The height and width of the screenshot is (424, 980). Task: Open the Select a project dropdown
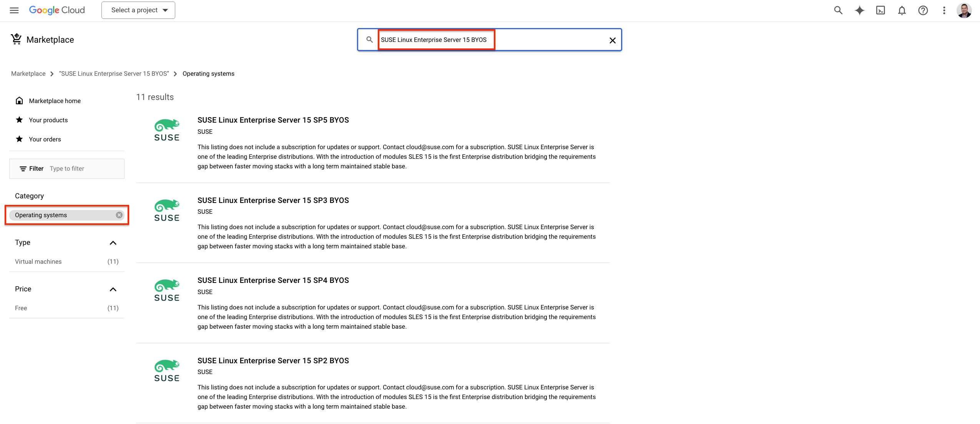click(x=138, y=10)
